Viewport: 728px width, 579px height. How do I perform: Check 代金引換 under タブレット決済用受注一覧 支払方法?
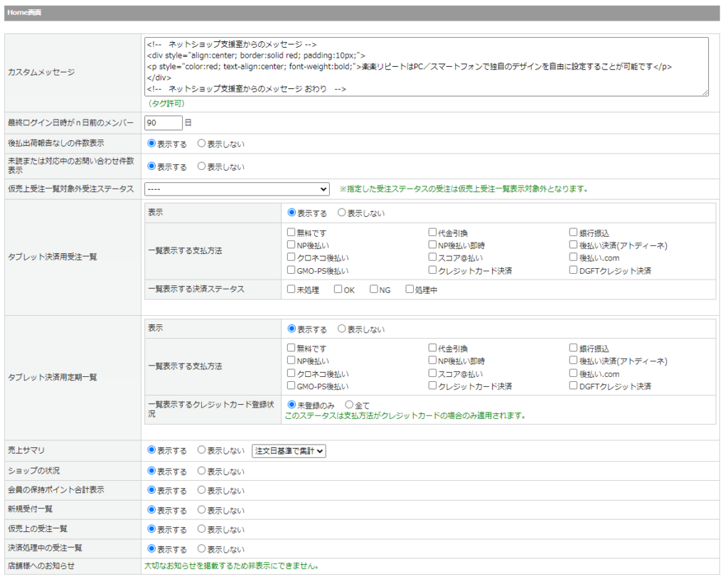[432, 231]
